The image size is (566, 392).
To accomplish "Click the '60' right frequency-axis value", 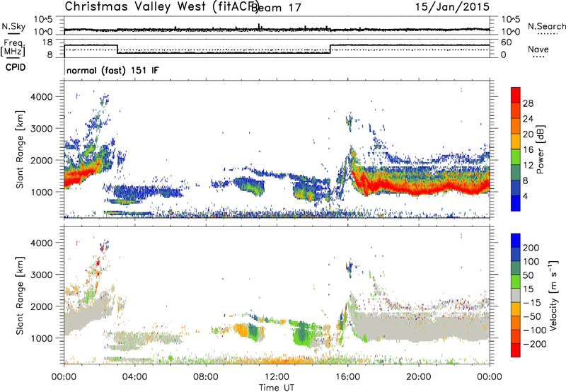I will tap(507, 42).
